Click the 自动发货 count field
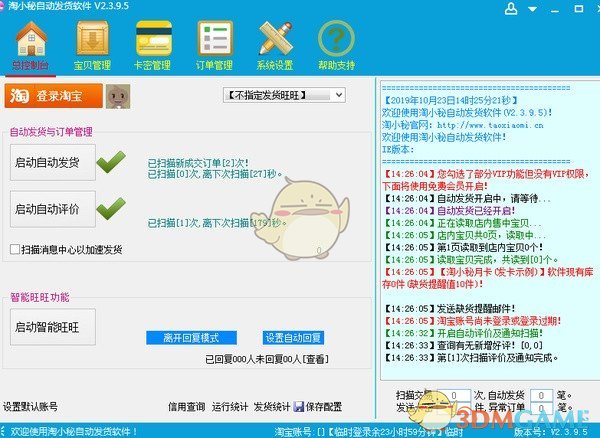Viewport: 600px width, 438px height. click(541, 395)
